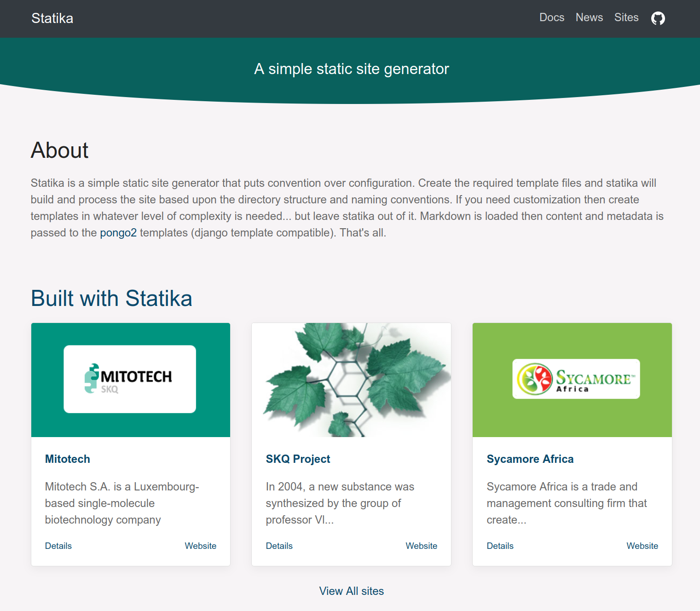
Task: Click the Mitotech SKQ logo image
Action: [130, 380]
